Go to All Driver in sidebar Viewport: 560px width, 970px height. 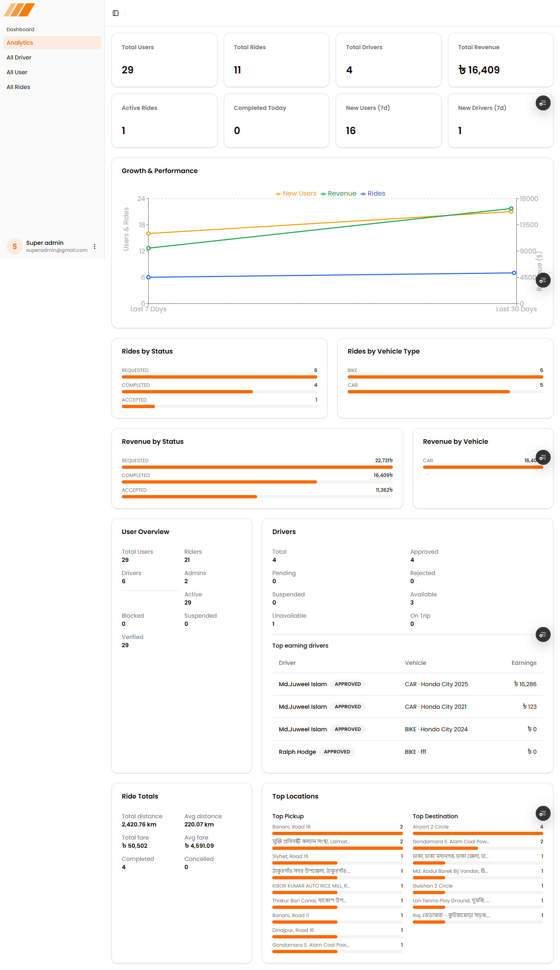coord(52,57)
